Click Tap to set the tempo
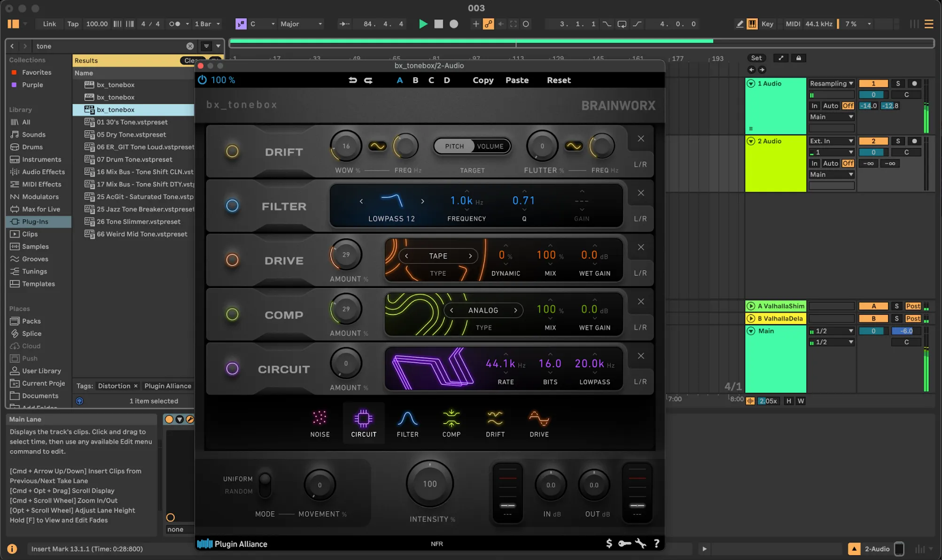The width and height of the screenshot is (942, 560). click(x=72, y=23)
